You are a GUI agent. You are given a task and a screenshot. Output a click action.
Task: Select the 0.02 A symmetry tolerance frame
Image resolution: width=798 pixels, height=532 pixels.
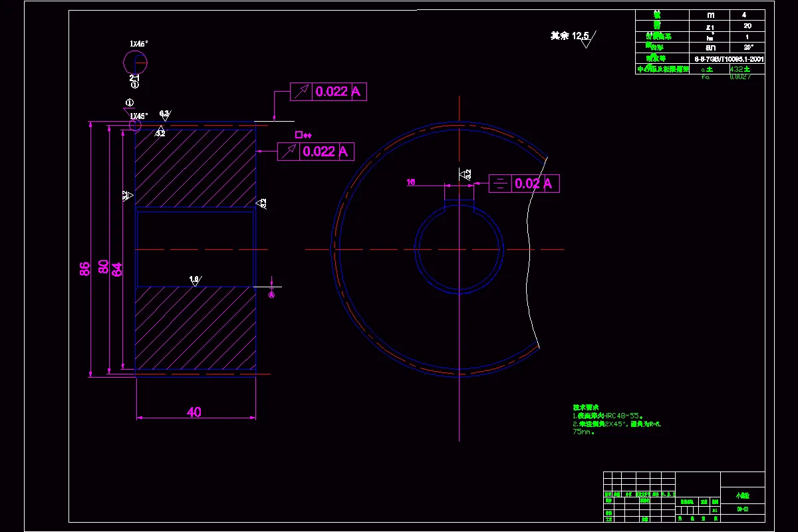524,184
